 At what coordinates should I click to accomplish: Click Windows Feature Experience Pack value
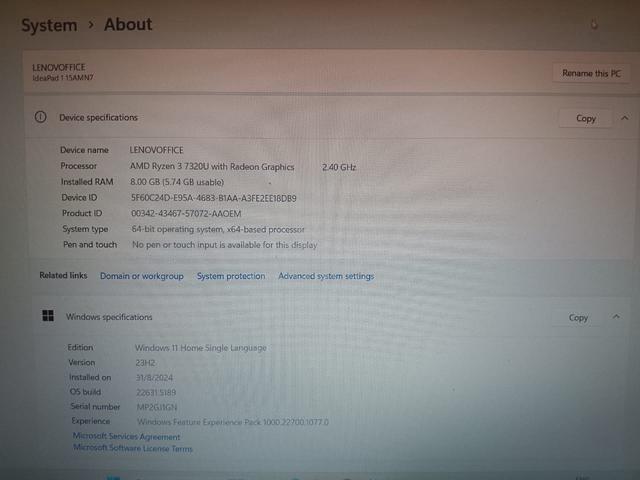click(233, 422)
